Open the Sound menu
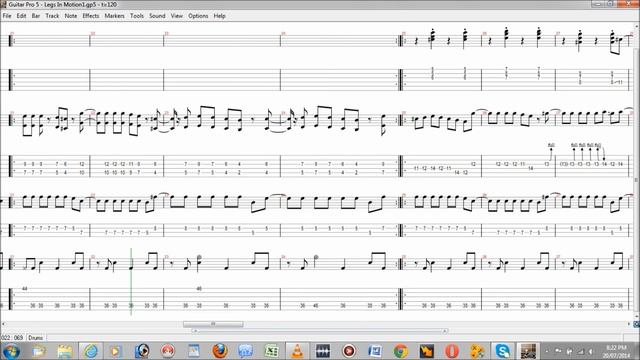This screenshot has height=360, width=640. click(157, 16)
